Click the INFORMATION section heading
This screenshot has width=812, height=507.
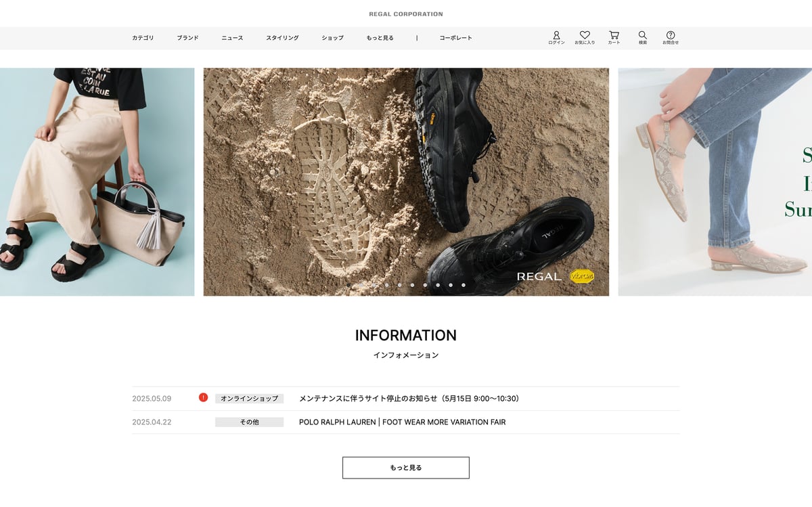[x=406, y=336]
